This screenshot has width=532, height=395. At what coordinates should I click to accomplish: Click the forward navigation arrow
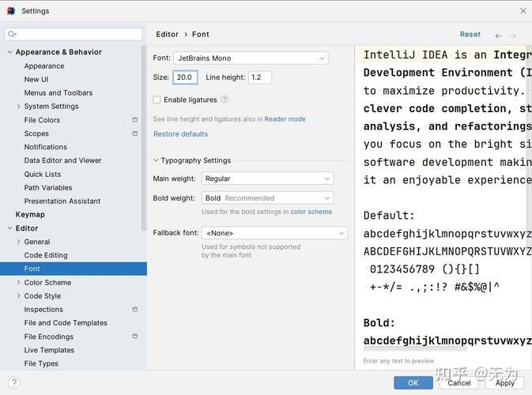tap(513, 36)
